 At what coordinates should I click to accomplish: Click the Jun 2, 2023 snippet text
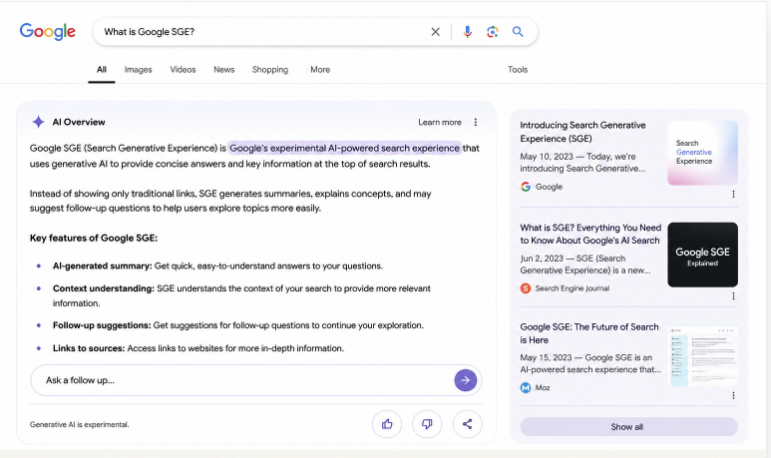pos(585,264)
